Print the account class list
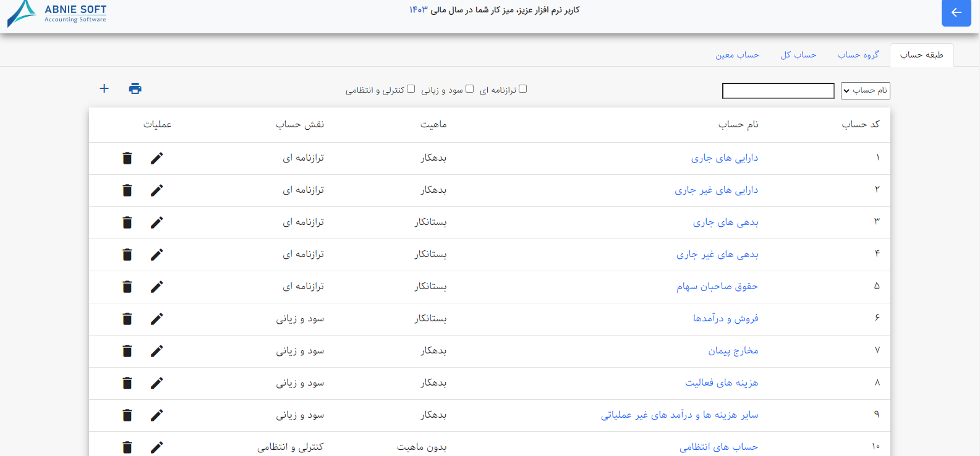Screen dimensions: 980x456 click(x=135, y=88)
